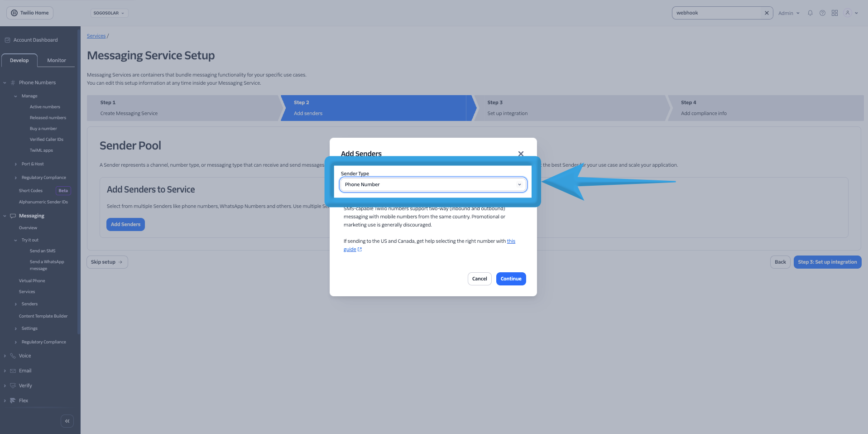Clear the webhook search text
Screen dimensions: 868x434
[767, 13]
